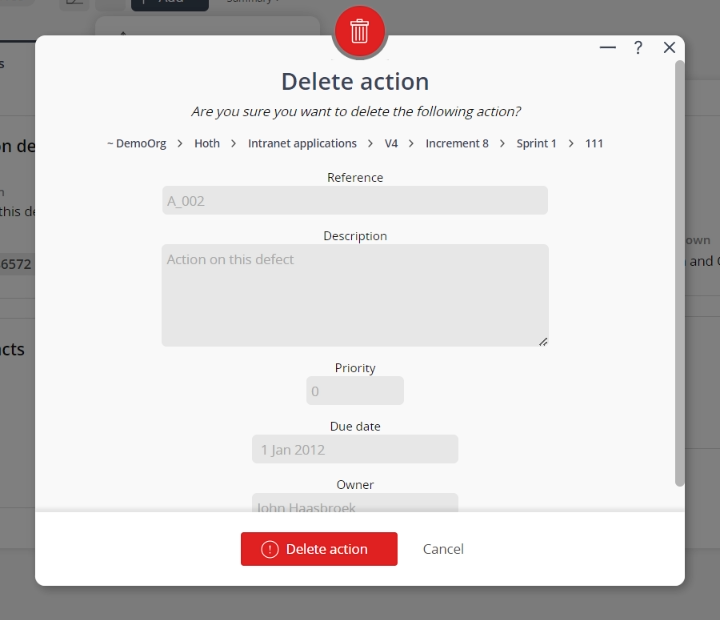Cancel the delete action dialog
The width and height of the screenshot is (720, 620).
tap(443, 549)
